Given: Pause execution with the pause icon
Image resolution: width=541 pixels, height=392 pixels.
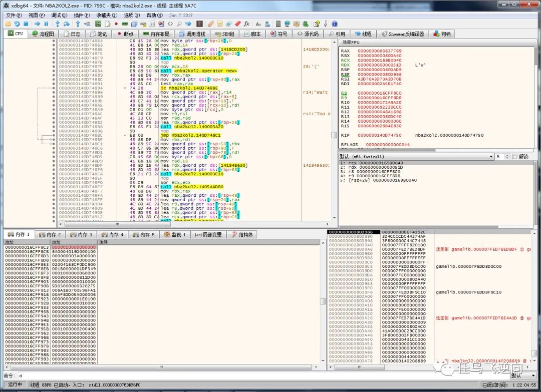Looking at the screenshot, I should pos(46,24).
